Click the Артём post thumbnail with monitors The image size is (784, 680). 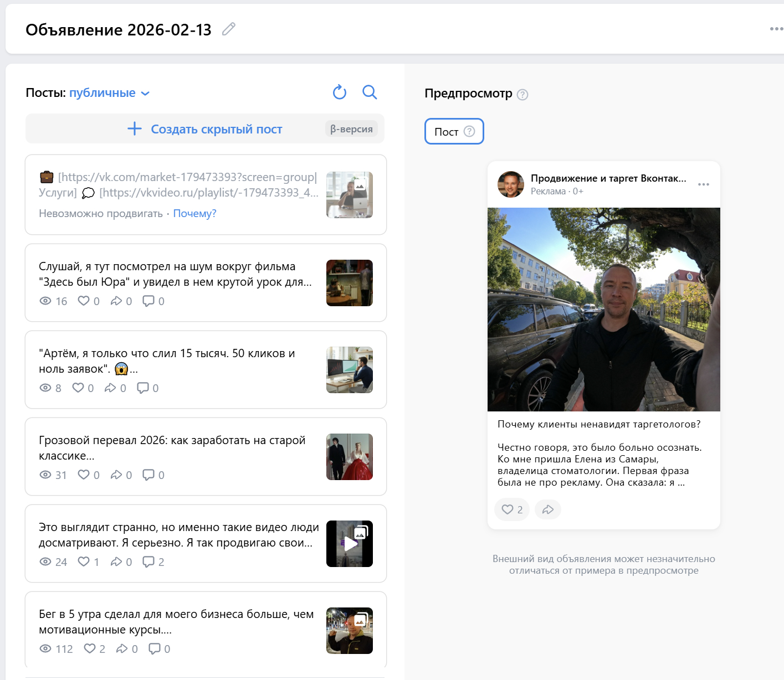(350, 370)
